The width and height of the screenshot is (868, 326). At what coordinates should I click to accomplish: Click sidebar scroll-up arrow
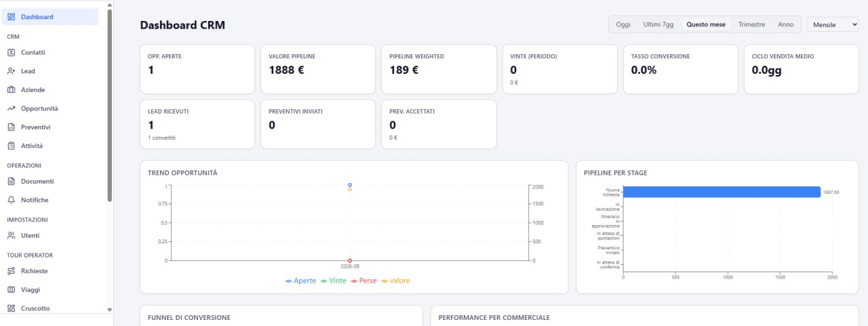[x=110, y=4]
